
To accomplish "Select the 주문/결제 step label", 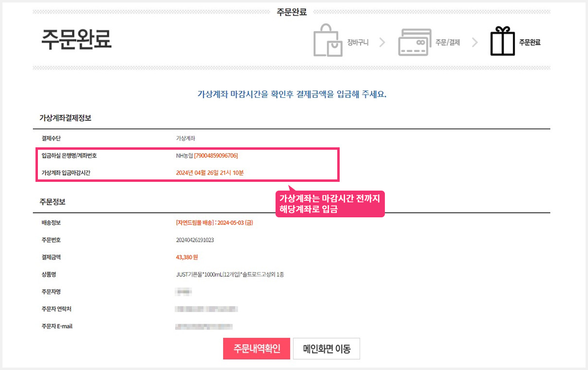I will [448, 43].
